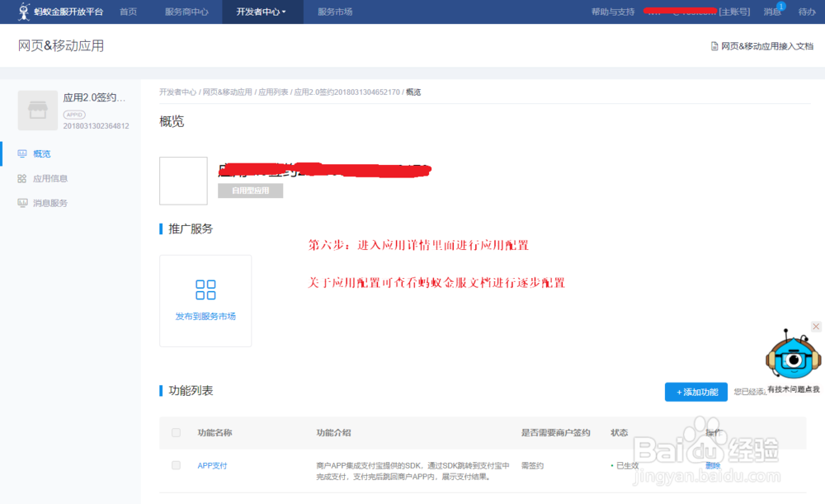Viewport: 825px width, 504px height.
Task: Click the robot tech-support assistant icon
Action: pos(793,356)
